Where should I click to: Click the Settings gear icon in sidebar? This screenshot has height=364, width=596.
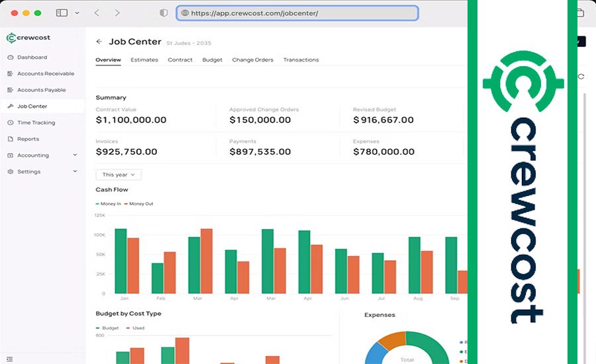pyautogui.click(x=11, y=171)
